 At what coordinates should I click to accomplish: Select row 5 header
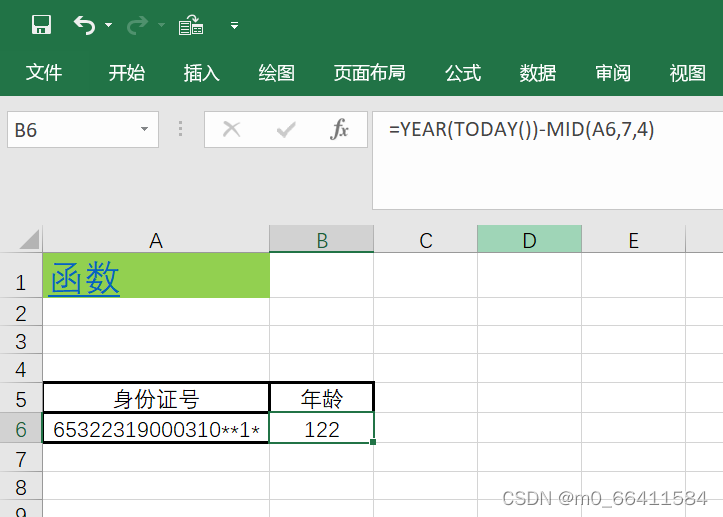click(21, 398)
